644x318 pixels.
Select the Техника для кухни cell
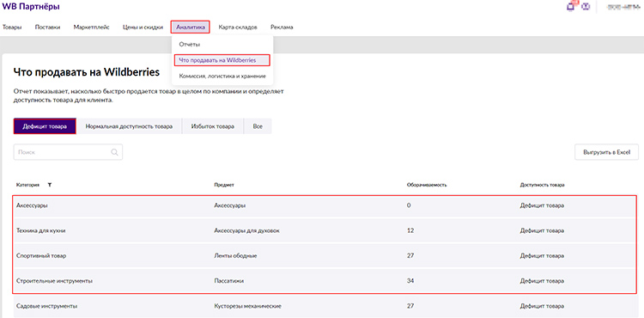coord(41,230)
